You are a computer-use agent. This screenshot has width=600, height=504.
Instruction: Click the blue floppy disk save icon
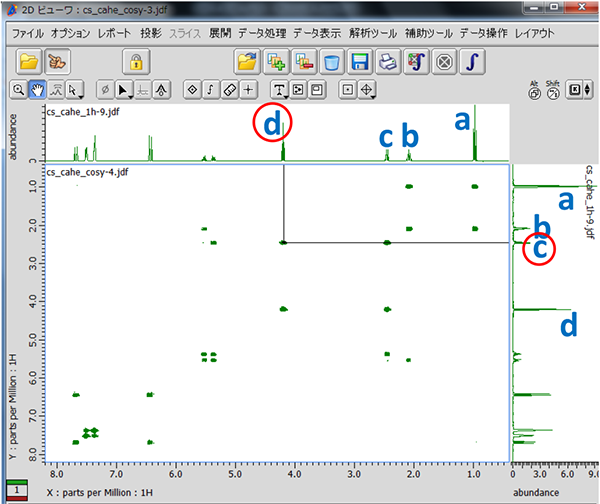pos(360,61)
